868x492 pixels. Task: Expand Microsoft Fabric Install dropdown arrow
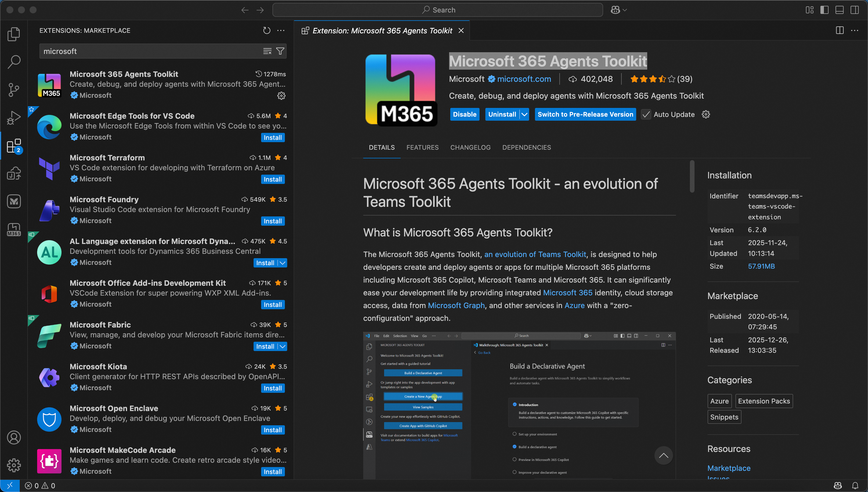pyautogui.click(x=283, y=346)
